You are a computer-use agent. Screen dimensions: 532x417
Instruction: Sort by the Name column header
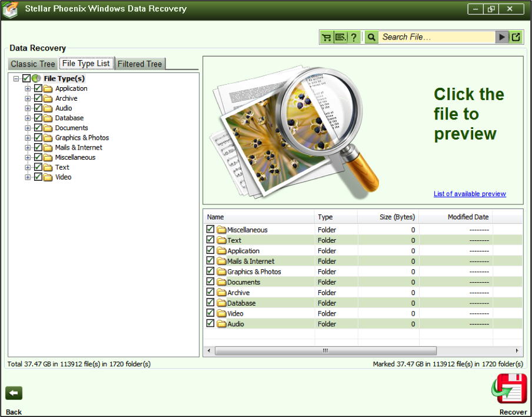(258, 217)
